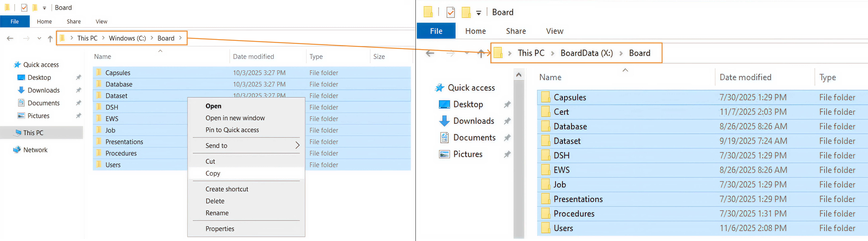Open Share tab in right window
Viewport: 868px width, 241px height.
(516, 31)
